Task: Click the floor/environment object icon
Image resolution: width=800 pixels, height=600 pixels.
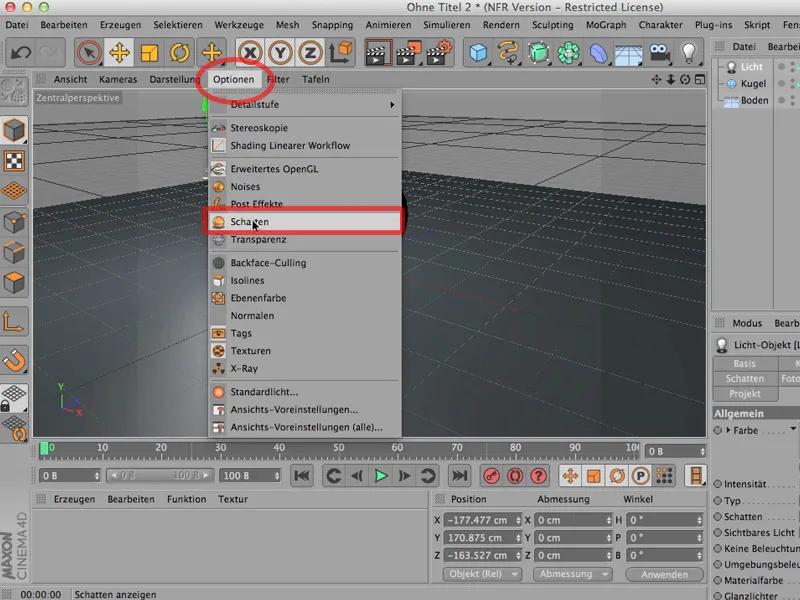Action: pyautogui.click(x=629, y=53)
